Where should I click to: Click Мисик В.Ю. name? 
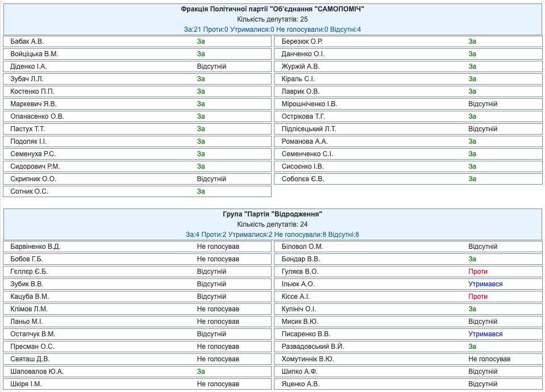pyautogui.click(x=300, y=322)
